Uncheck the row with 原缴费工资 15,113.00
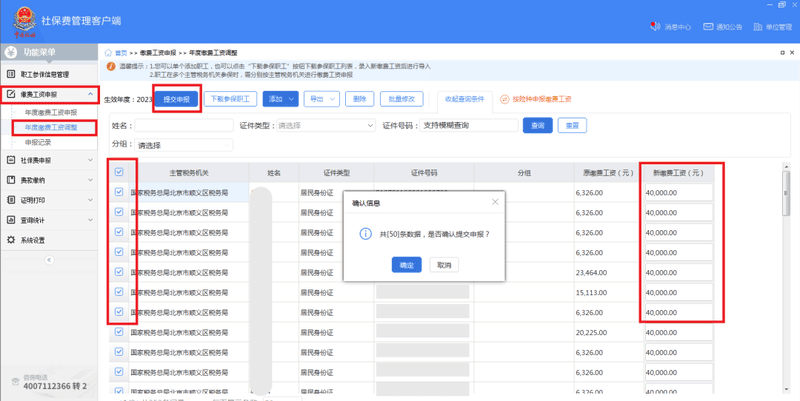The width and height of the screenshot is (800, 401). click(x=119, y=292)
